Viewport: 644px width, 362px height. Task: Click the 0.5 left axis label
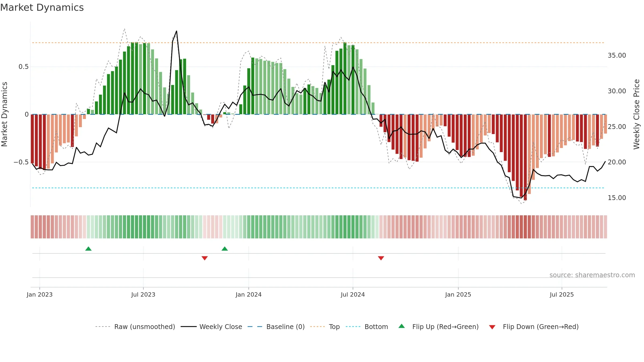[23, 67]
